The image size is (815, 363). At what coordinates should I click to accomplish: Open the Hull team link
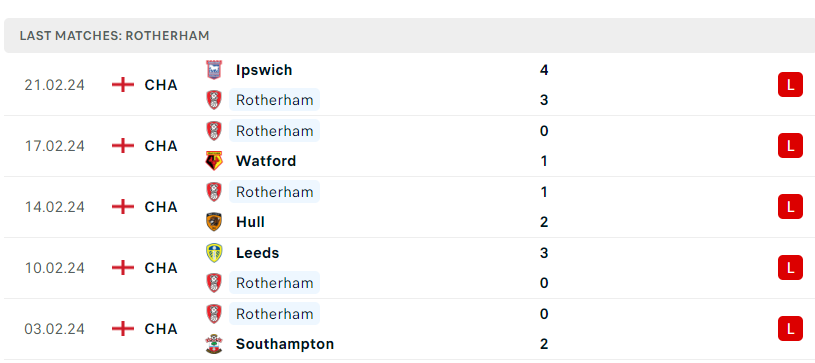pos(251,222)
